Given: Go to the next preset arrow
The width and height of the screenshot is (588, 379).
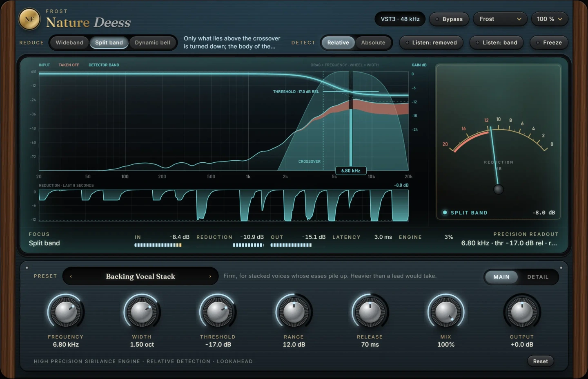Looking at the screenshot, I should tap(210, 276).
